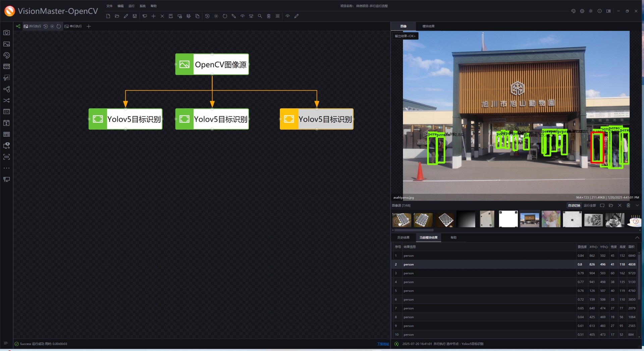The width and height of the screenshot is (644, 351).
Task: Toggle the 自动切换 auto-switch option
Action: coord(574,206)
